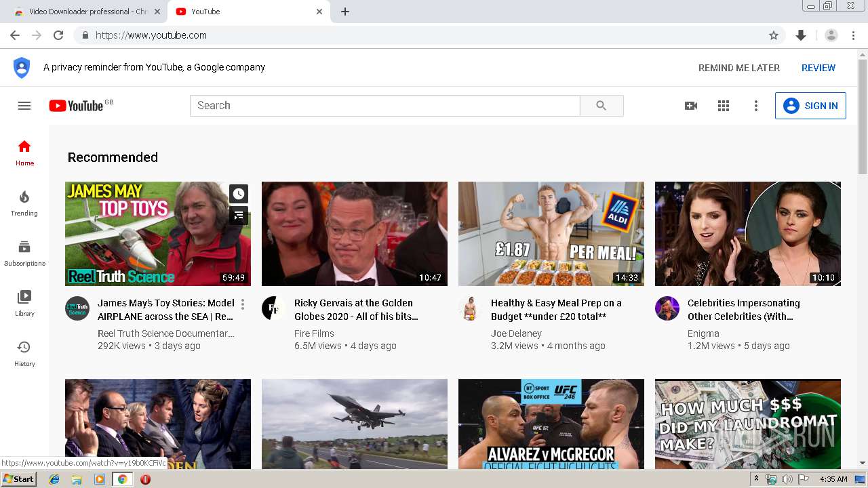
Task: Click Enigma channel avatar
Action: (667, 308)
